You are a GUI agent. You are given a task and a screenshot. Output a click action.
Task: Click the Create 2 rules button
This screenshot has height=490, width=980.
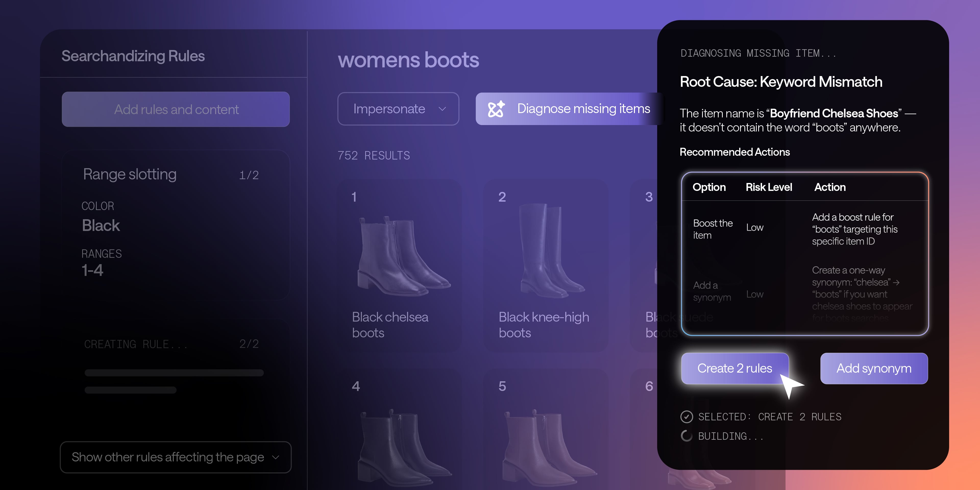[735, 368]
